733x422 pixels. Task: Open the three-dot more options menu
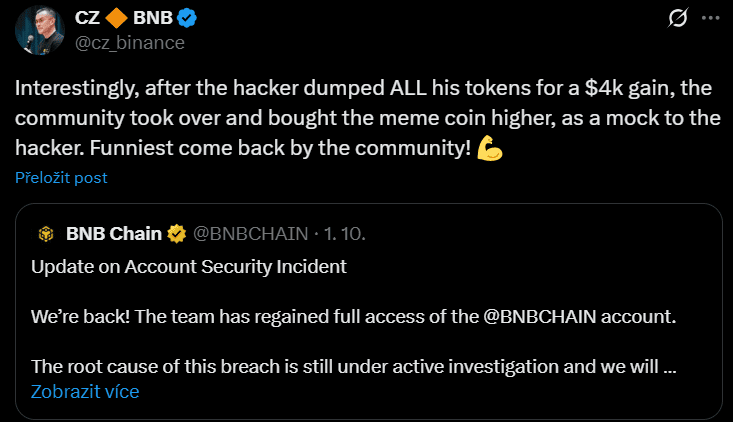coord(709,18)
